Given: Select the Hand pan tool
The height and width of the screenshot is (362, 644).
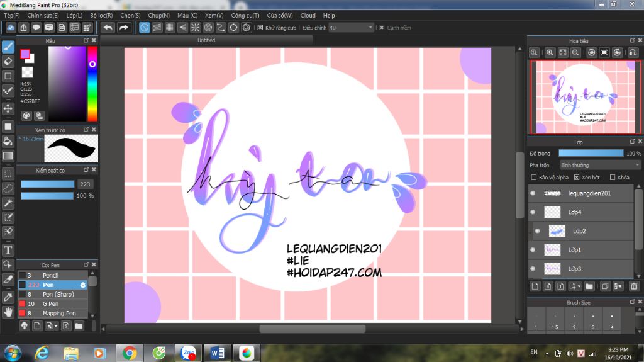Looking at the screenshot, I should (8, 312).
